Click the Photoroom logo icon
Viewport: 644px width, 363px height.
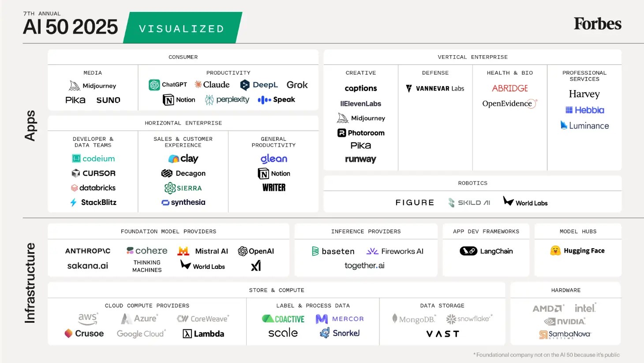click(342, 133)
